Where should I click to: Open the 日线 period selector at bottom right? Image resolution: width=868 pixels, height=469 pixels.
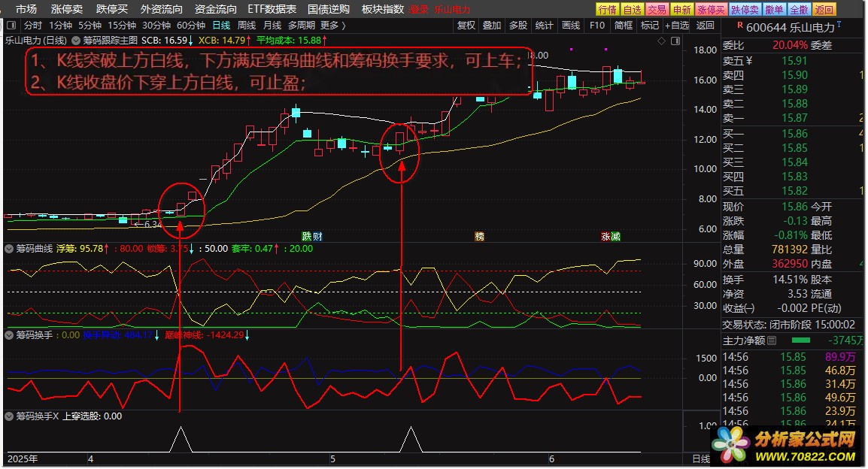(x=701, y=458)
